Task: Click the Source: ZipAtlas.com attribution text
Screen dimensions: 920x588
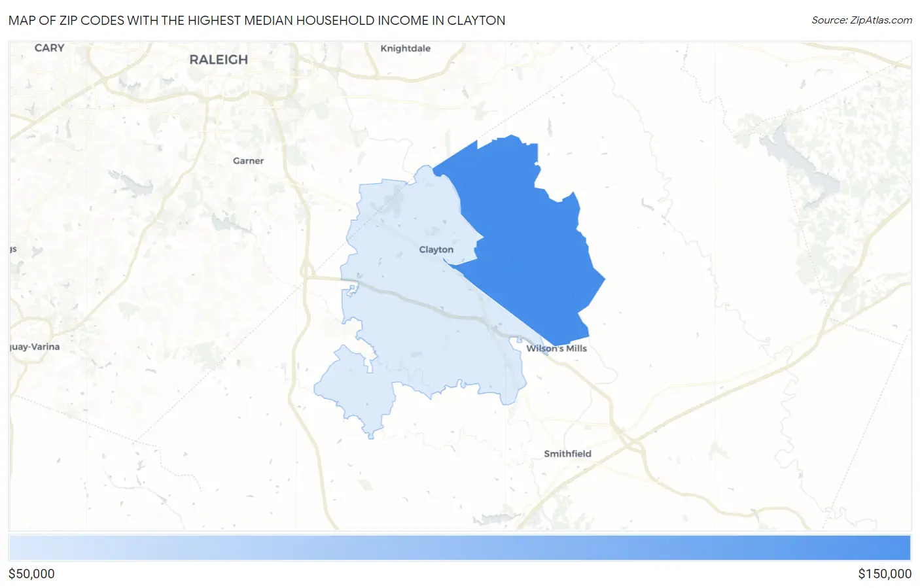Action: coord(862,20)
